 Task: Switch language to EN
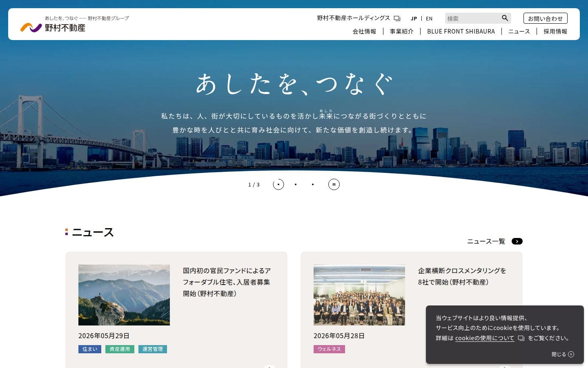pyautogui.click(x=429, y=18)
